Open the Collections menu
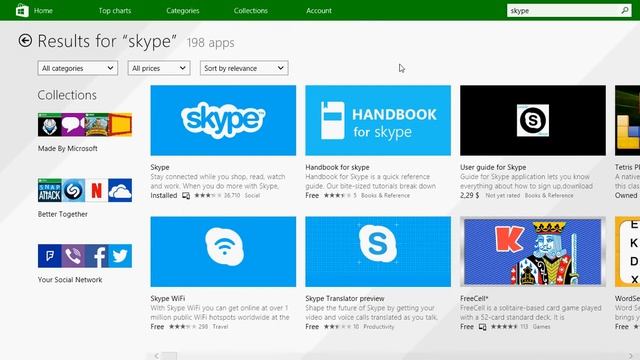640x360 pixels. [x=251, y=11]
